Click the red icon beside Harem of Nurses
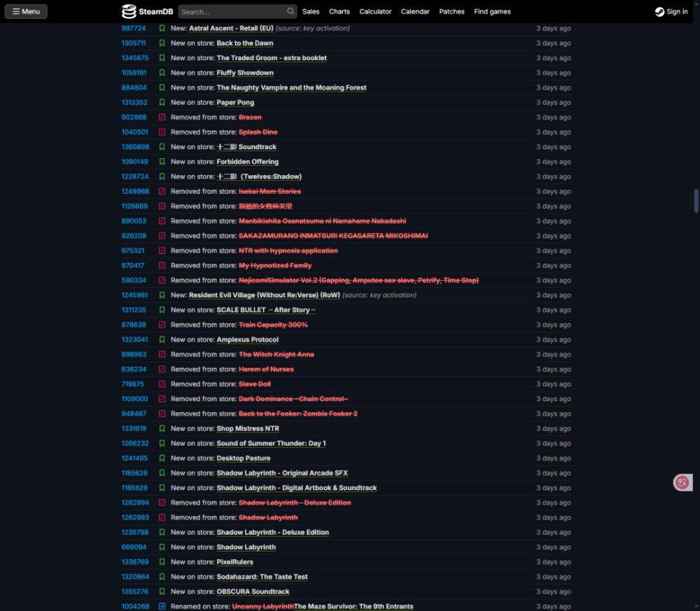Viewport: 700px width, 611px height. pos(162,369)
